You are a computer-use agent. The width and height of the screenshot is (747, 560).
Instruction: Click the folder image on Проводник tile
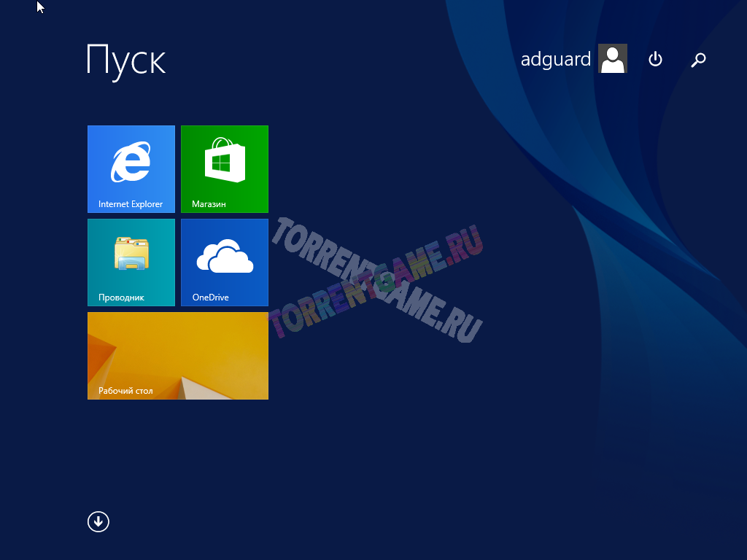point(131,254)
